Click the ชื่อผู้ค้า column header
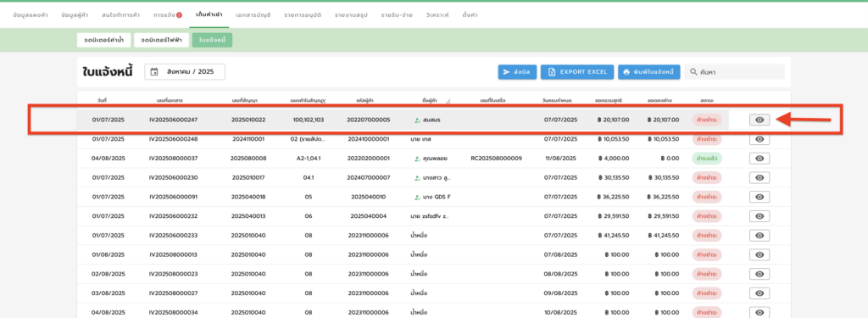Screen dimensions: 868x318 click(x=430, y=101)
